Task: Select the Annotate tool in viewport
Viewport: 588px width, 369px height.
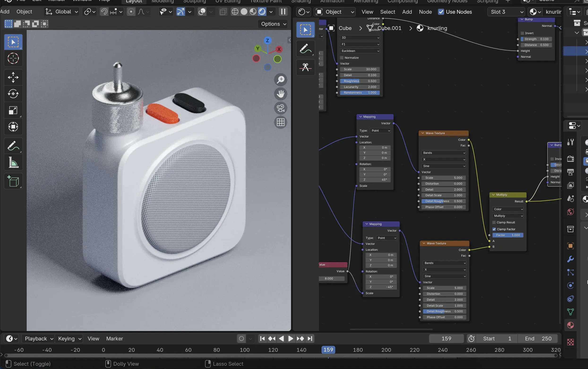Action: pyautogui.click(x=13, y=146)
